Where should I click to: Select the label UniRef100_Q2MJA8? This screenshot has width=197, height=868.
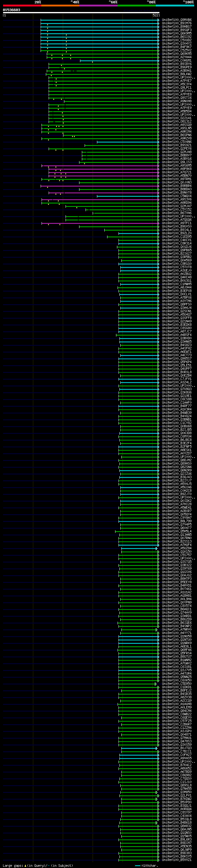click(x=177, y=152)
